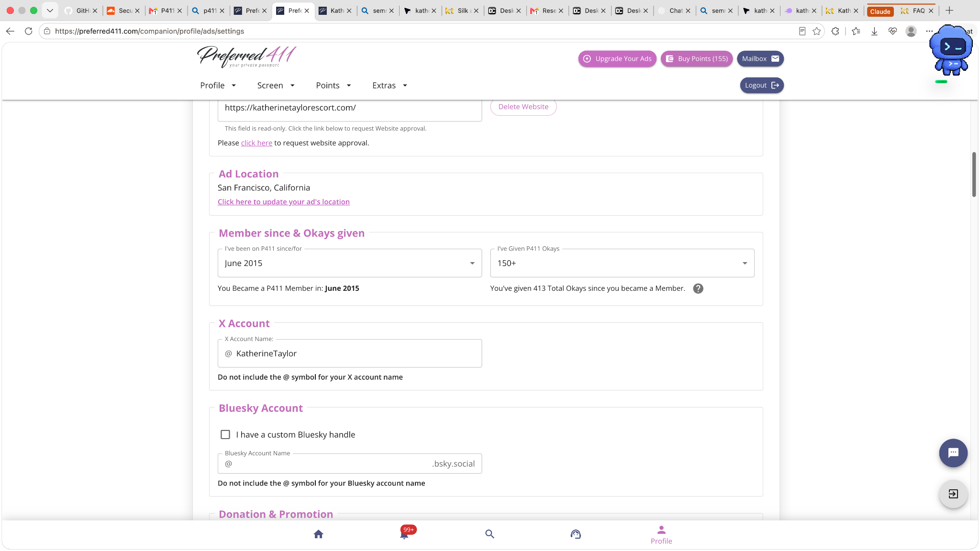Screen dimensions: 980x551
Task: Click the Buy Points (155) button
Action: 697,59
